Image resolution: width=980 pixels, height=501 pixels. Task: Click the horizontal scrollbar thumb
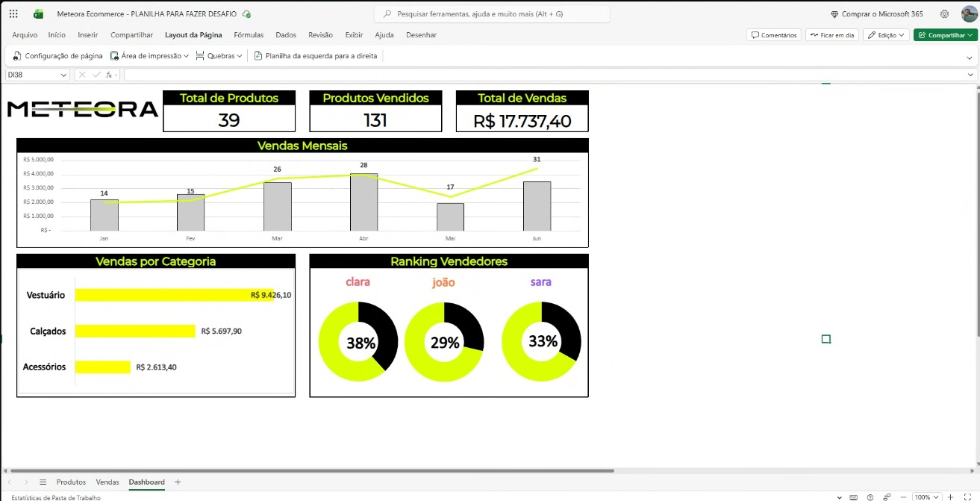point(312,471)
